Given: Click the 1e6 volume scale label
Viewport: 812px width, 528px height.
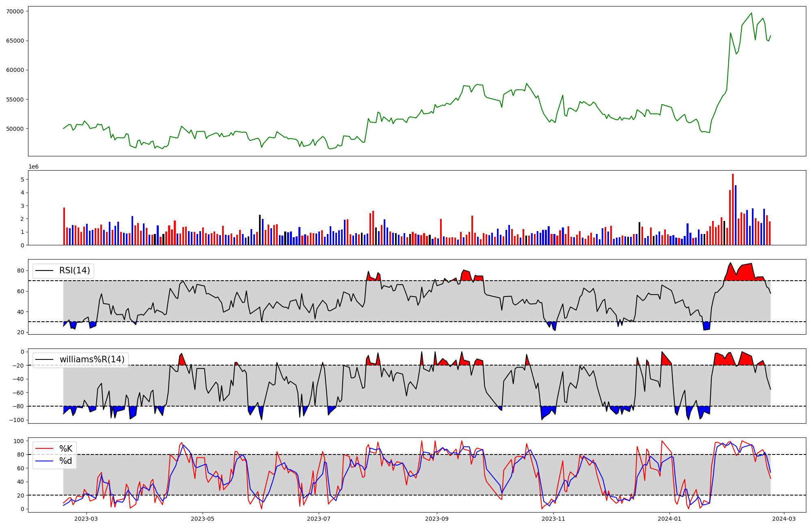Looking at the screenshot, I should pos(33,167).
